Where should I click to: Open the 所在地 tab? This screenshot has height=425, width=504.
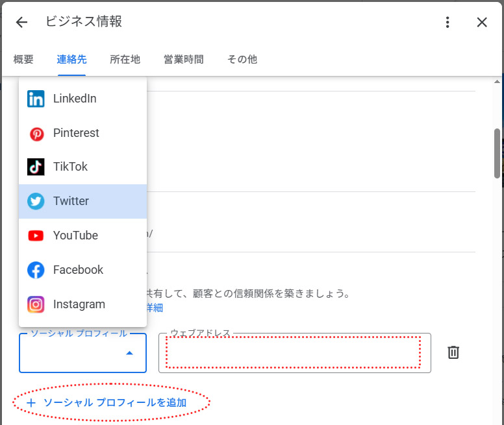tap(125, 60)
